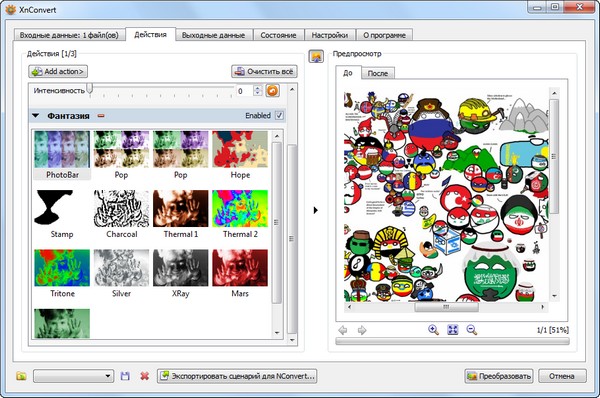Switch to Входные данные tab
The image size is (600, 398).
pyautogui.click(x=69, y=35)
